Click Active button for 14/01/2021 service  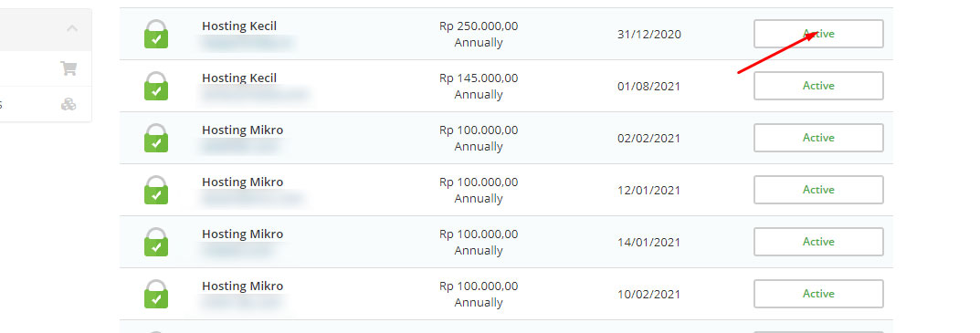pos(818,241)
